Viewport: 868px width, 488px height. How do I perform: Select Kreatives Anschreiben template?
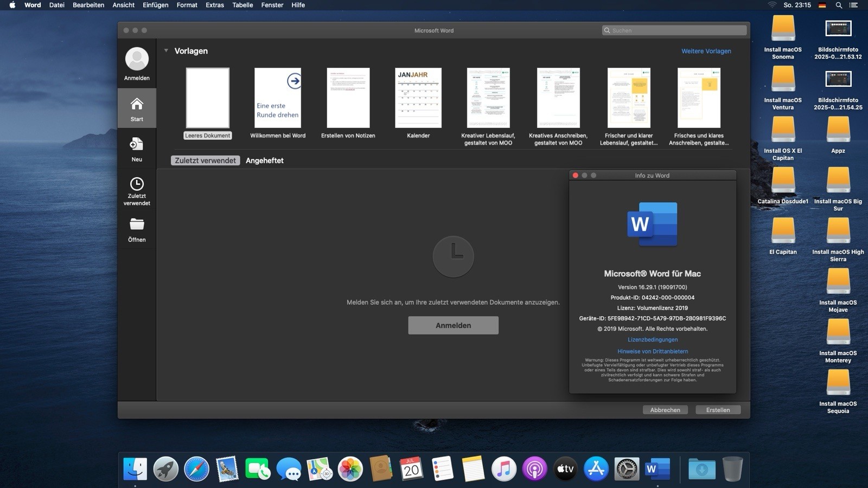click(558, 98)
